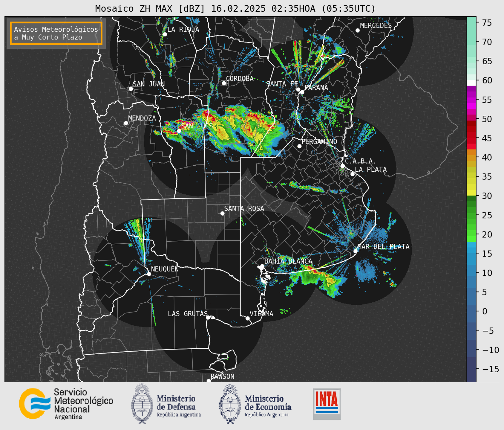
Task: Click the 55 dBZ magenta band on color scale
Action: pos(471,100)
